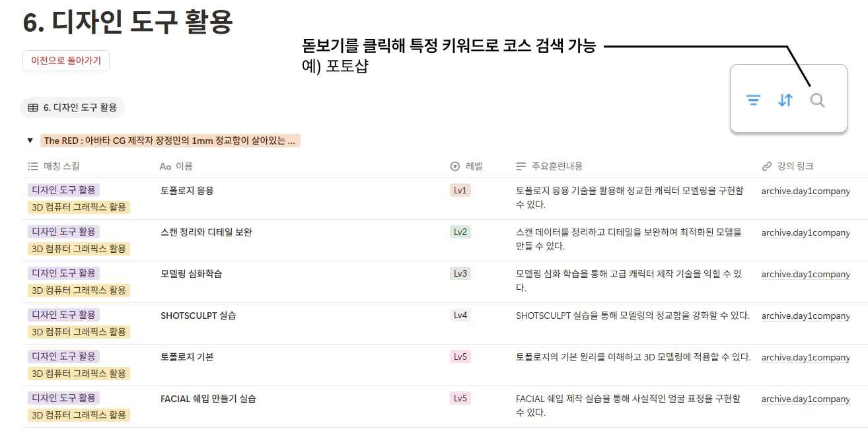
Task: Click the magnifier search icon
Action: [817, 100]
